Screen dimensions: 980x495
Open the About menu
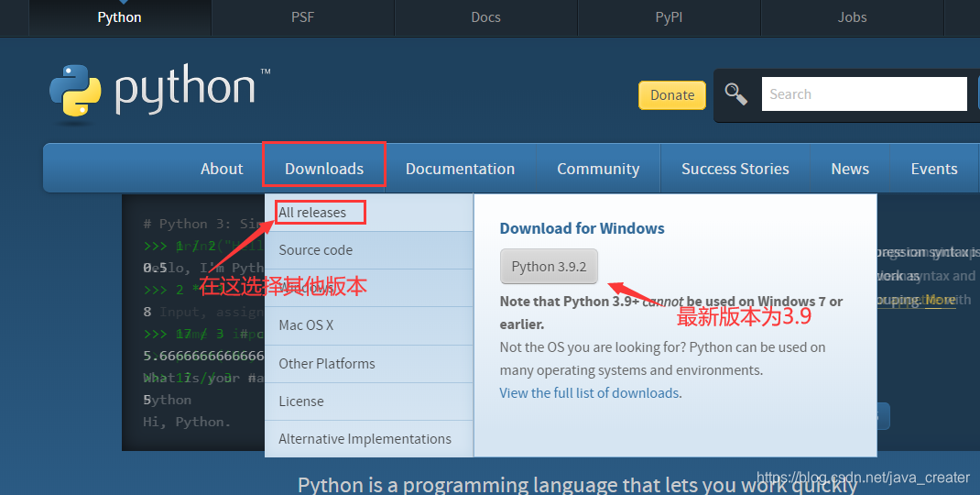(x=222, y=169)
